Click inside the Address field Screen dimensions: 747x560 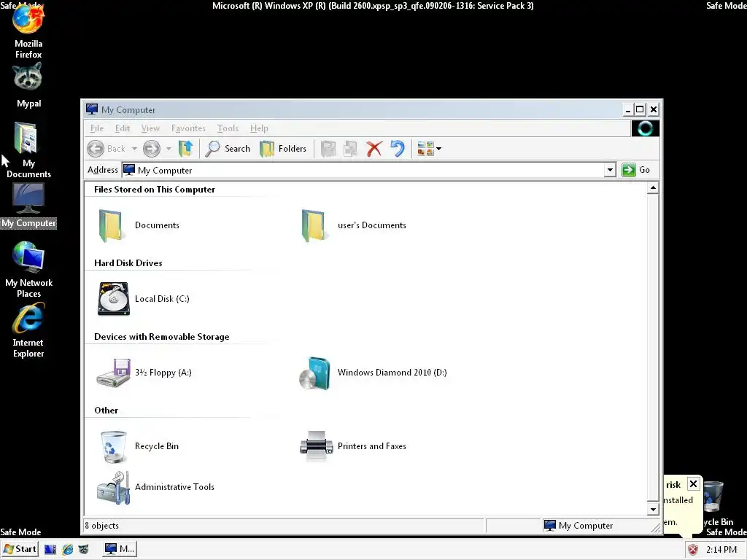click(363, 170)
